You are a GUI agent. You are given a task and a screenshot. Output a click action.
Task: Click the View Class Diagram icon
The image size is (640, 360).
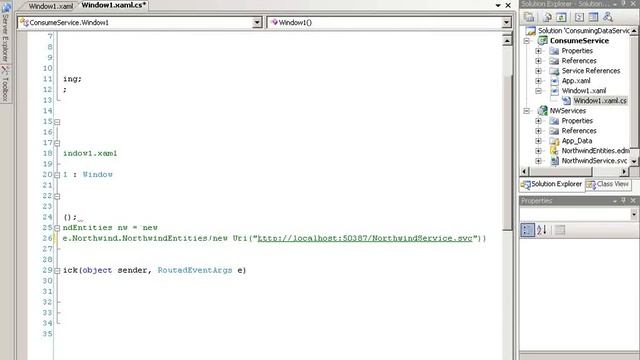click(x=608, y=17)
